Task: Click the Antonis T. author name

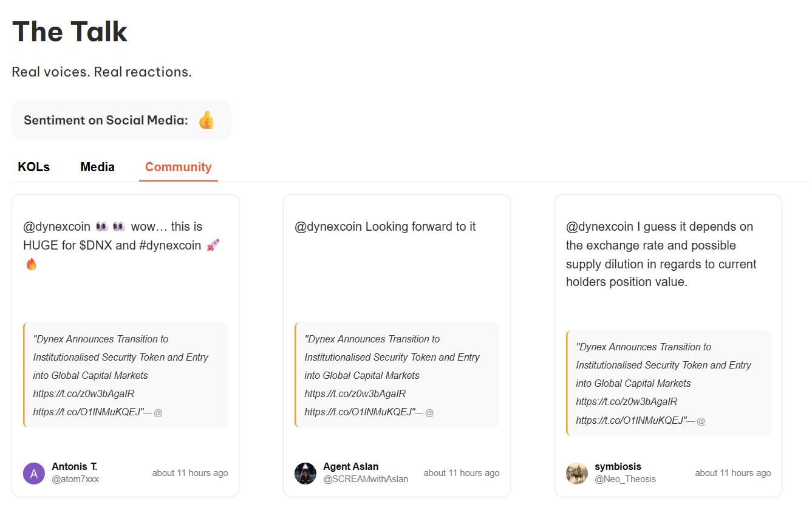Action: (x=75, y=466)
